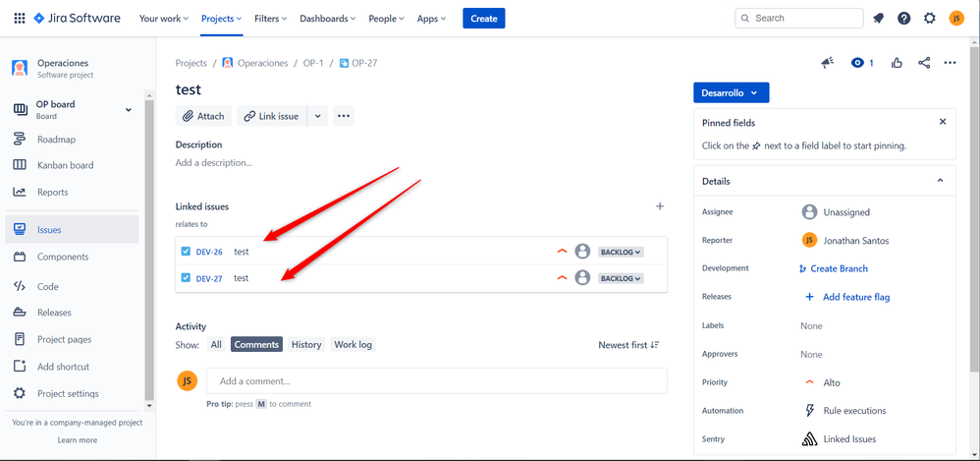
Task: Click the Components sidebar icon
Action: coord(20,257)
